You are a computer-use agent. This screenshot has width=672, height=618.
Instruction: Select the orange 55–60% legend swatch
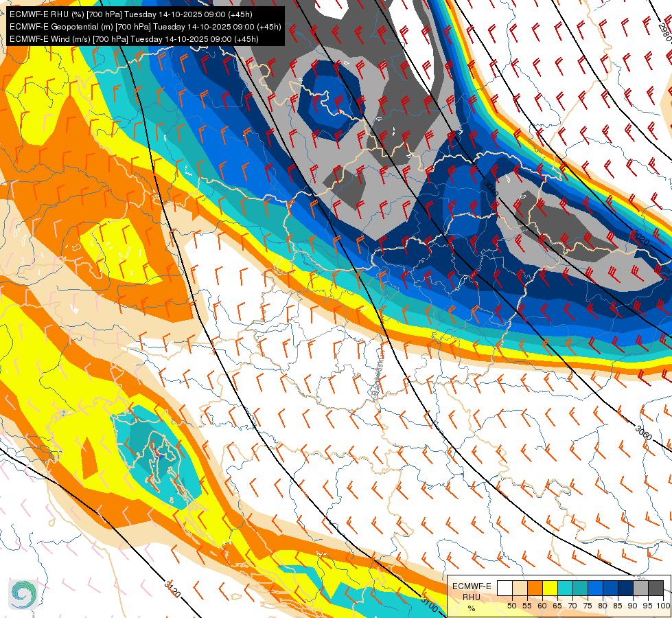534,588
